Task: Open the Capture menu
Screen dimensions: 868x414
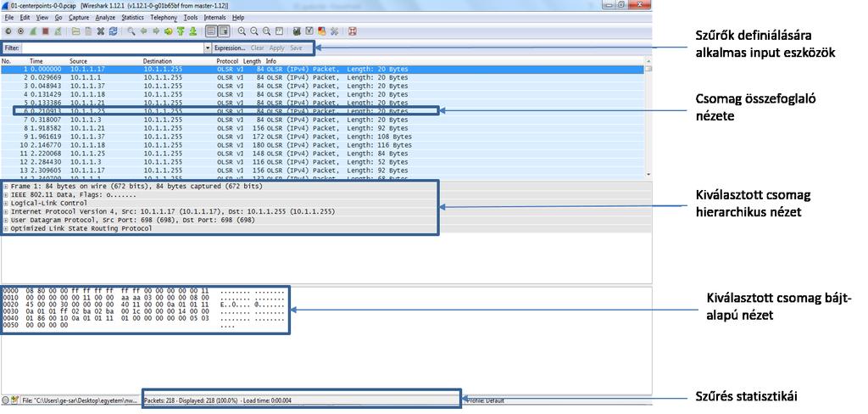Action: click(x=79, y=18)
